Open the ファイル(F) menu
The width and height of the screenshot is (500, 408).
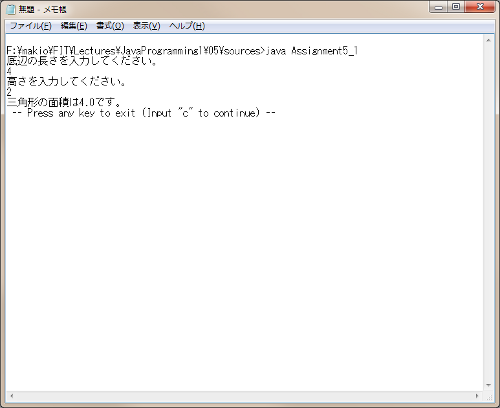[x=31, y=26]
